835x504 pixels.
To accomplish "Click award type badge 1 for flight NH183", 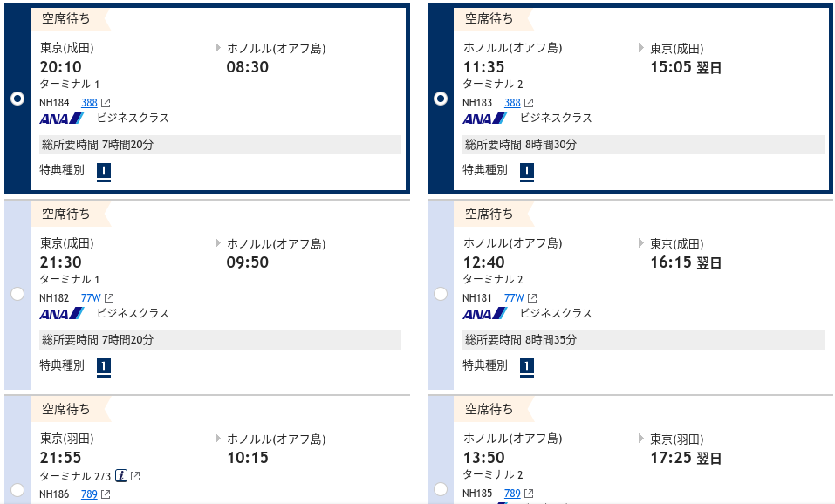I will click(527, 172).
